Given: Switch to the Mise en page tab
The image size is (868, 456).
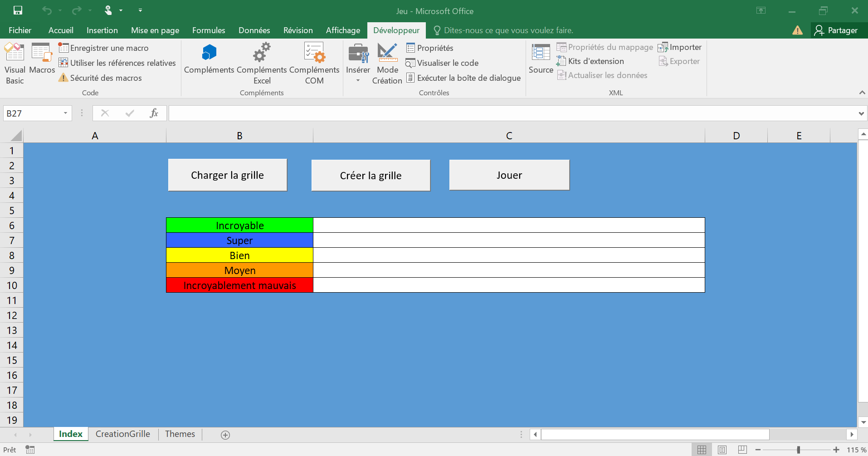Looking at the screenshot, I should click(x=155, y=30).
